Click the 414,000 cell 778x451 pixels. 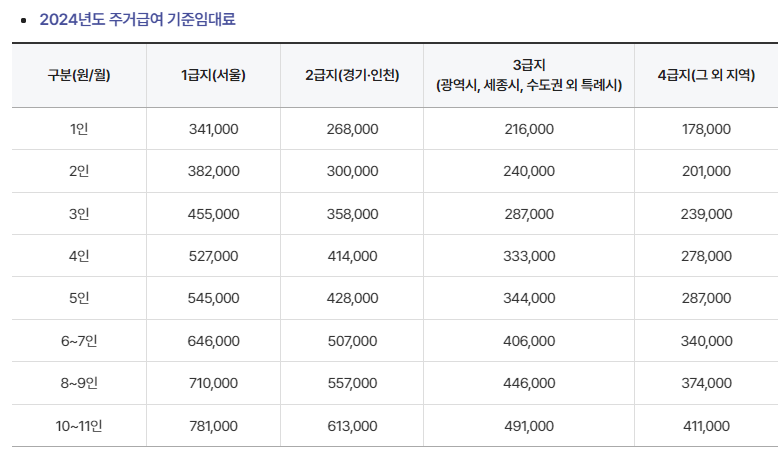point(352,256)
